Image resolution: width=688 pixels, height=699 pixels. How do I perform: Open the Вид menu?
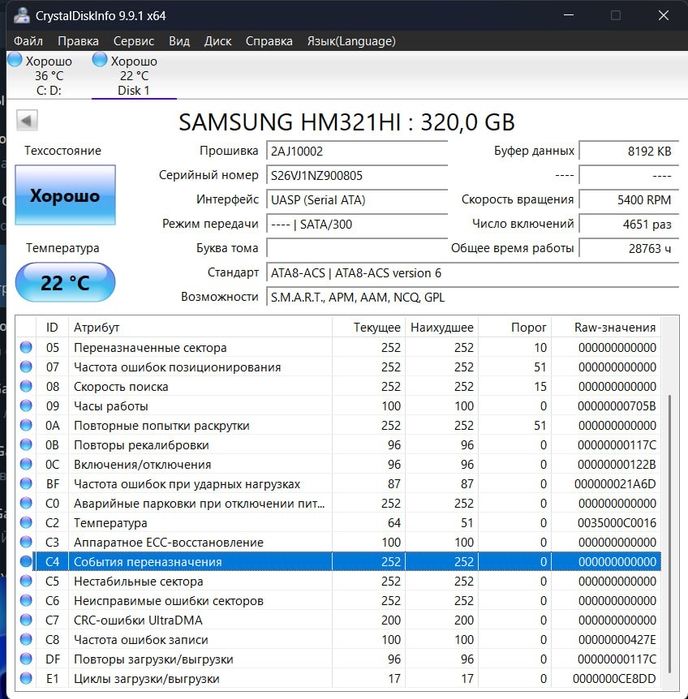[179, 41]
